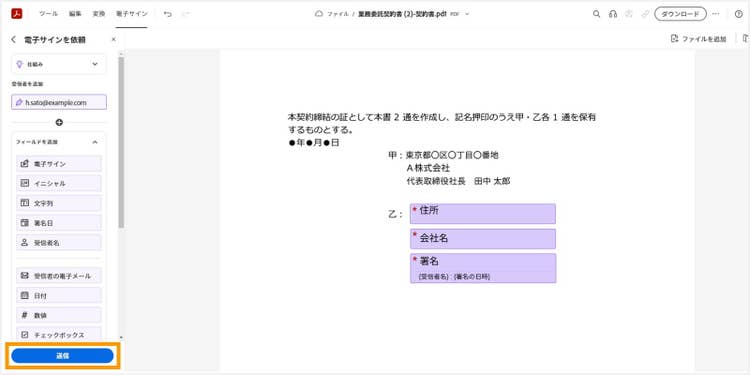Click the ●年●月●日 date text

point(314,143)
